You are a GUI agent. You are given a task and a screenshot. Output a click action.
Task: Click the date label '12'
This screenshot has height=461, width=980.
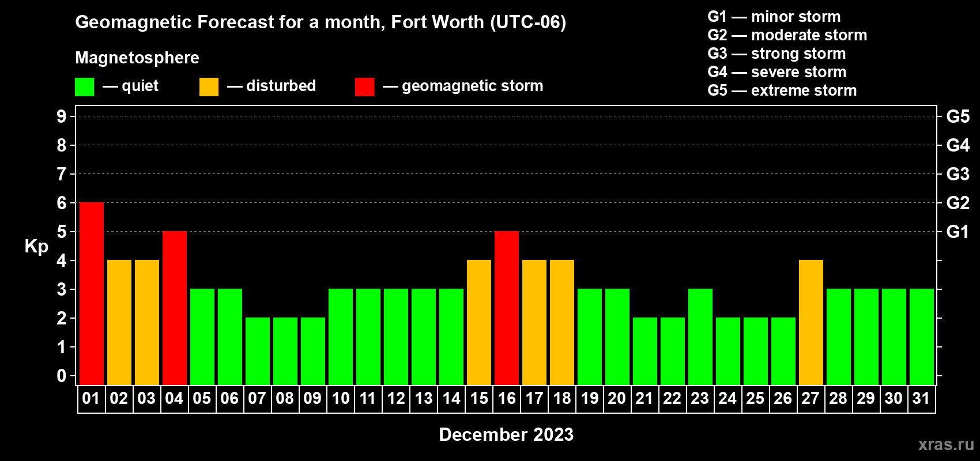396,399
